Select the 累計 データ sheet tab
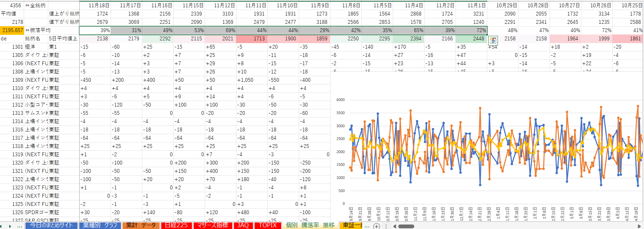The height and width of the screenshot is (229, 644). (141, 225)
